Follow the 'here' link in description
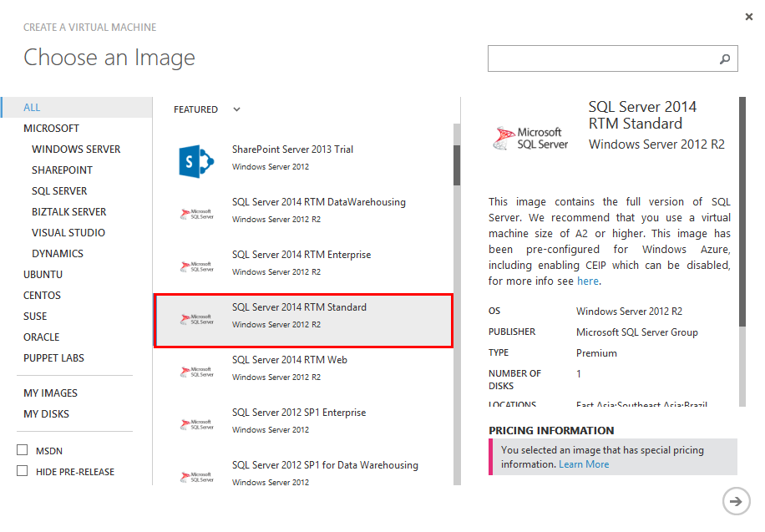Viewport: 765px width, 532px height. 587,281
